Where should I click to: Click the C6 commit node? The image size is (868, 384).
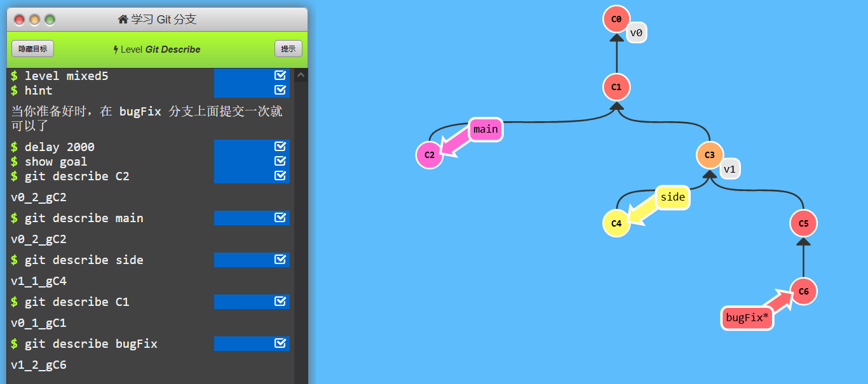pos(803,291)
